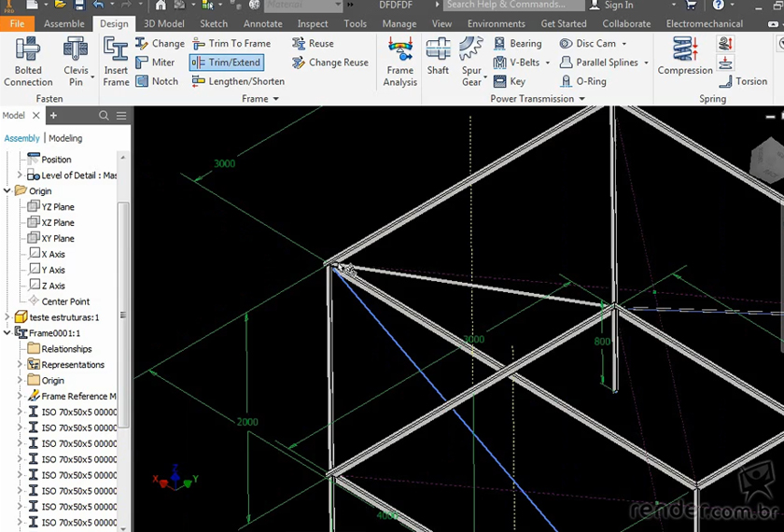
Task: Run Frame Analysis
Action: (x=399, y=62)
